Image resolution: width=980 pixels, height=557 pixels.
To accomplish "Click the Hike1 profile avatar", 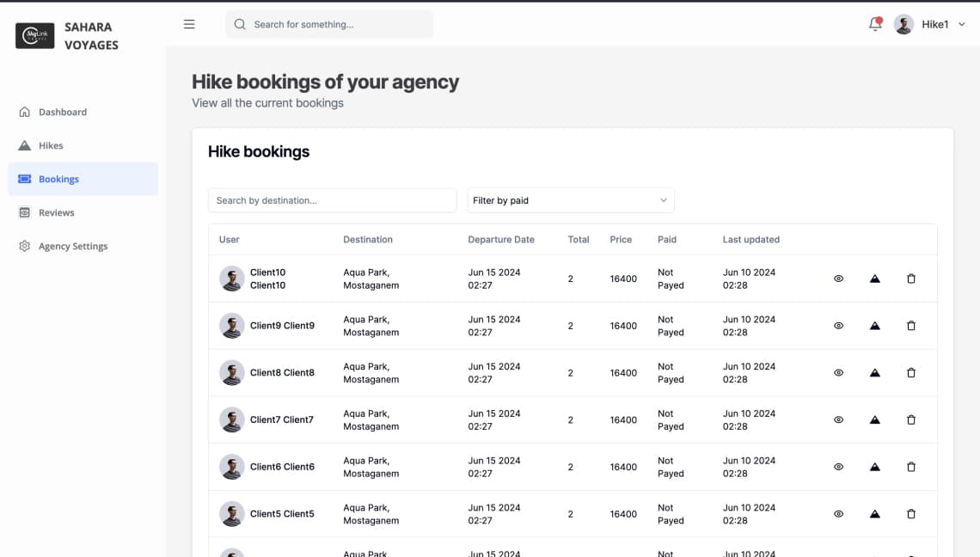I will click(903, 24).
